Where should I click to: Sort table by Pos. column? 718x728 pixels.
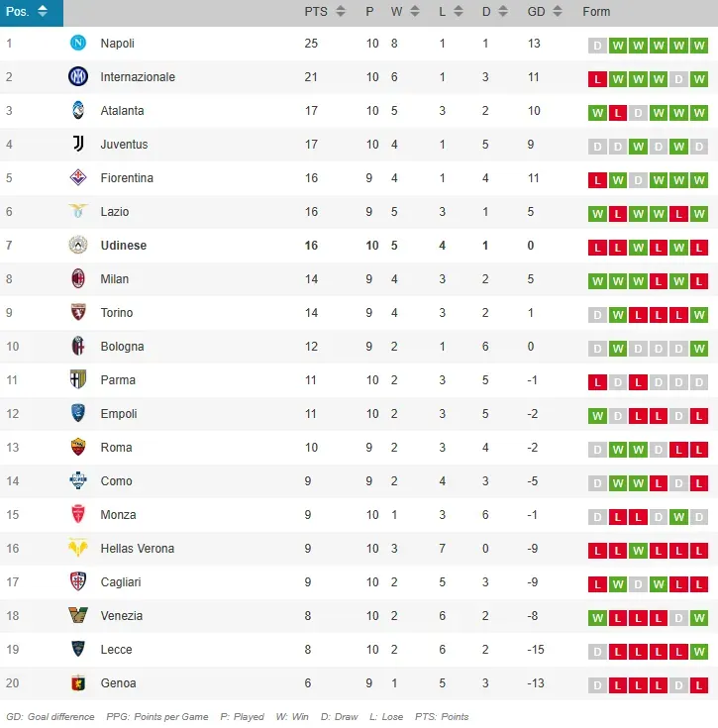pyautogui.click(x=28, y=12)
